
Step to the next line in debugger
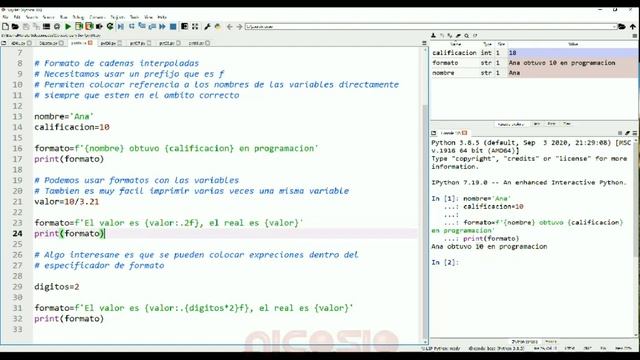click(x=131, y=27)
